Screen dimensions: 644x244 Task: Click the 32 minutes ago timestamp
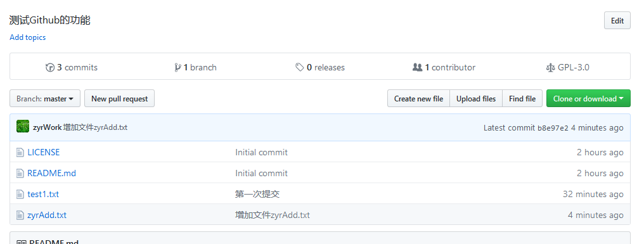click(x=593, y=195)
